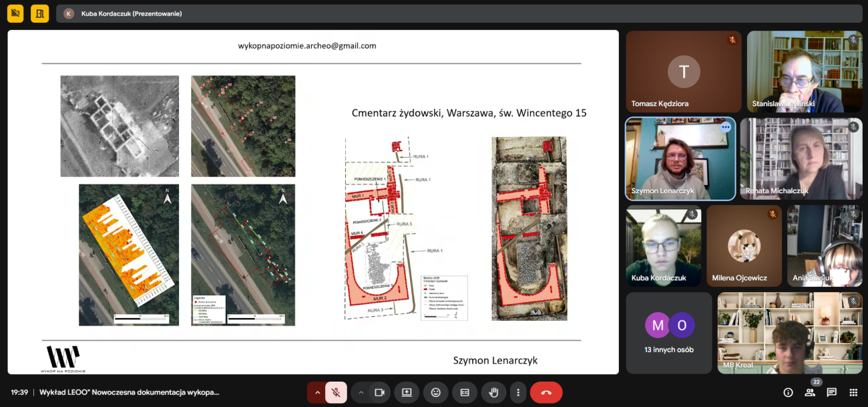The image size is (868, 407).
Task: Click the yellow door icon at top
Action: (40, 13)
